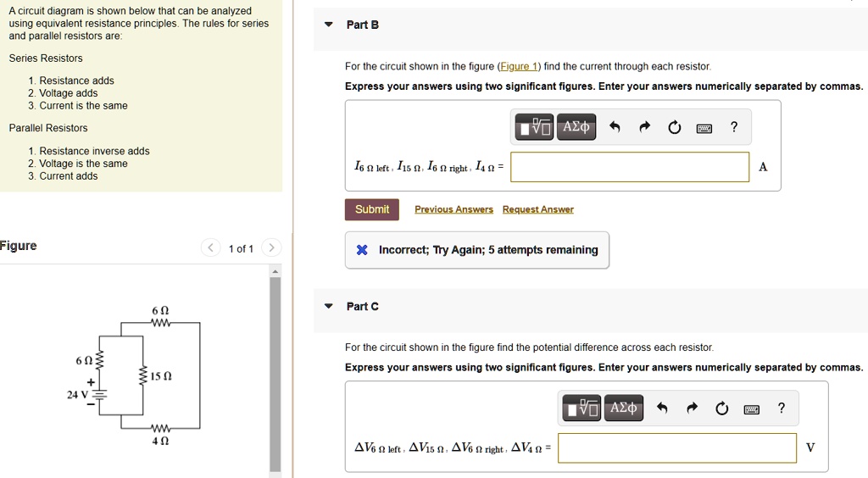Open keyboard shortcuts in Part B toolbar

pyautogui.click(x=704, y=128)
